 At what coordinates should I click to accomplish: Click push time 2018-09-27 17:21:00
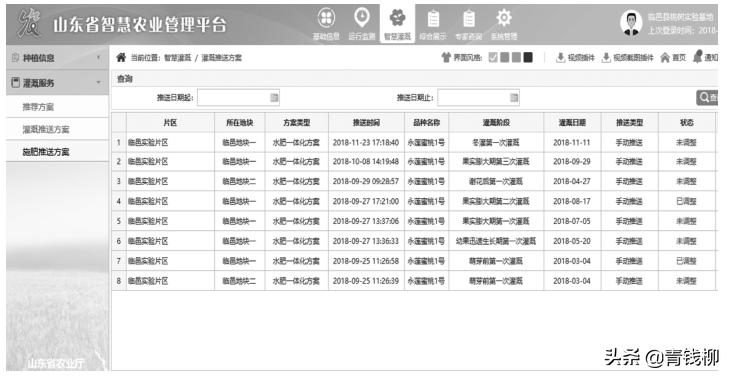(366, 201)
